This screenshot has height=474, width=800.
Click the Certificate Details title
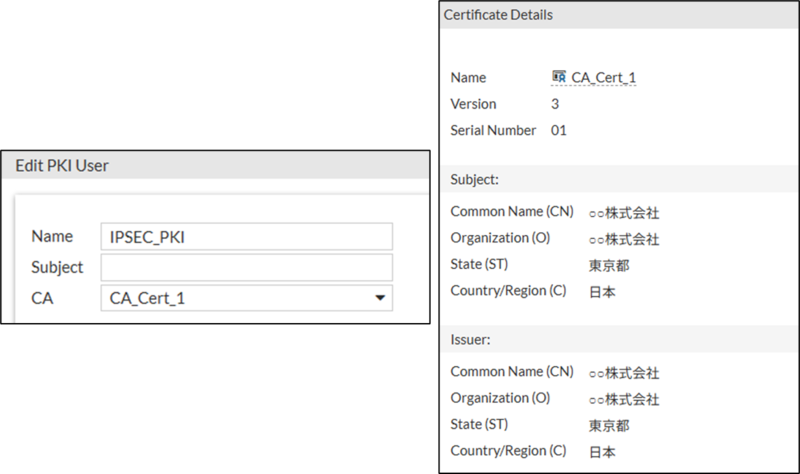point(498,15)
